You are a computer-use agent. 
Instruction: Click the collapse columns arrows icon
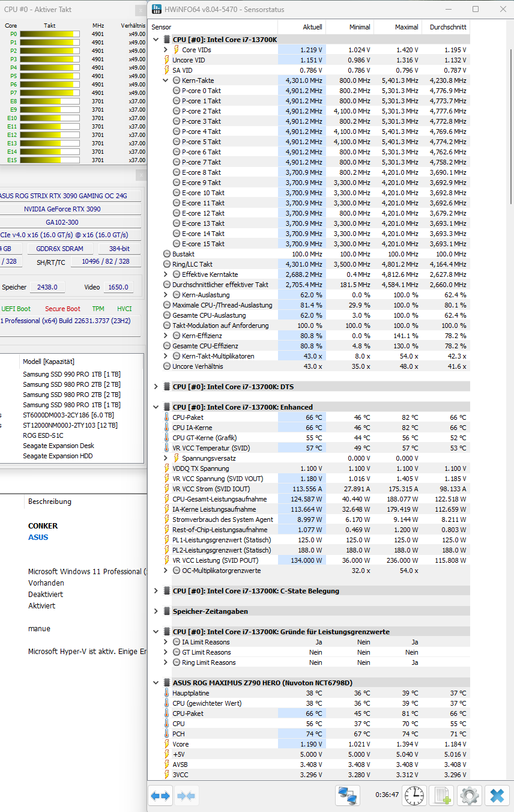click(x=186, y=796)
